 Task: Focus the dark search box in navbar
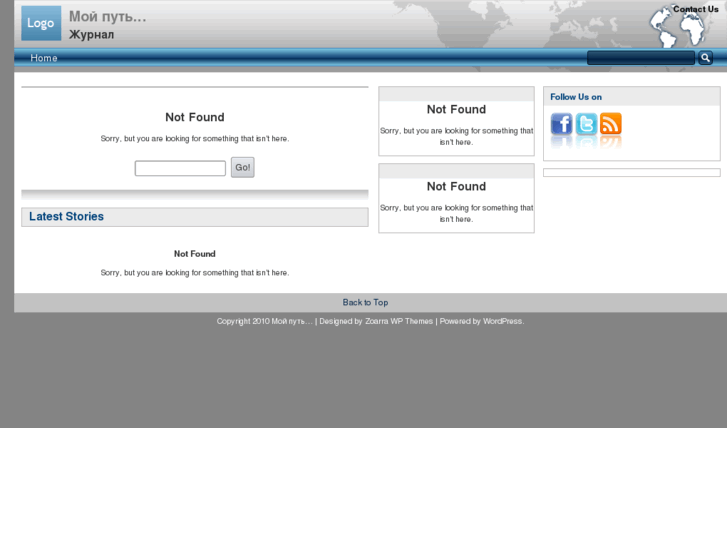641,58
